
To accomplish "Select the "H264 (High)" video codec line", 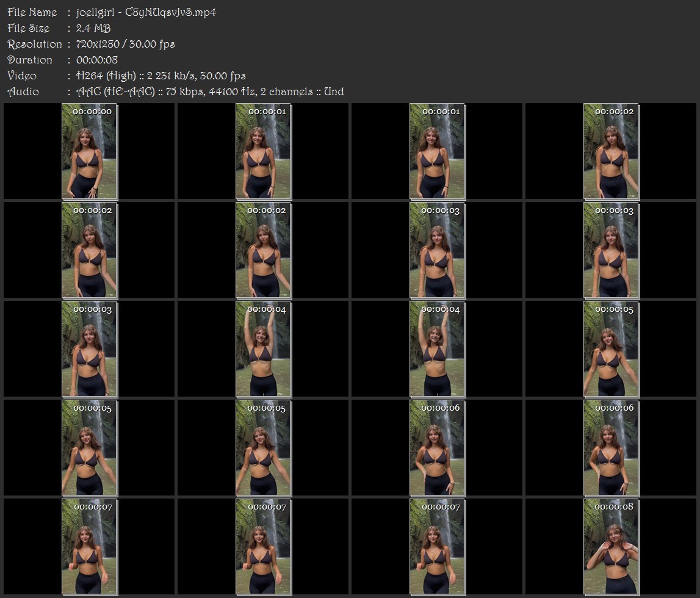I will pos(161,76).
